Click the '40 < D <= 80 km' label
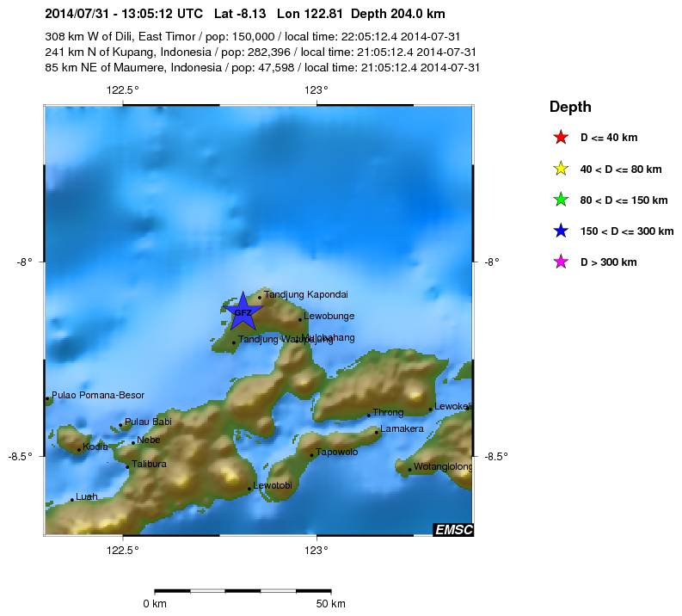This screenshot has width=682, height=616. [x=621, y=169]
